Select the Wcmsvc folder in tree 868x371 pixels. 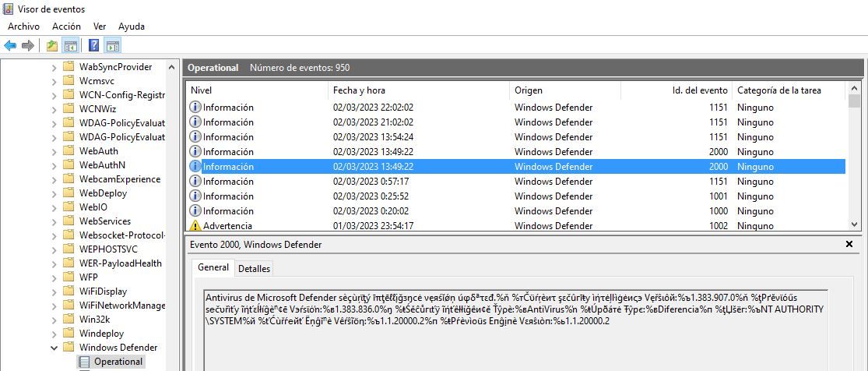click(97, 81)
